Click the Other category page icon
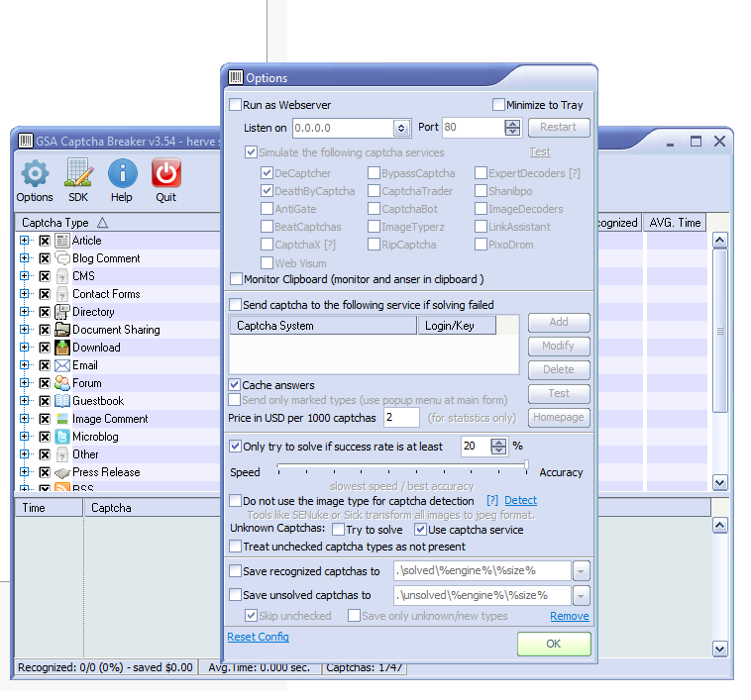This screenshot has width=751, height=700. (62, 454)
